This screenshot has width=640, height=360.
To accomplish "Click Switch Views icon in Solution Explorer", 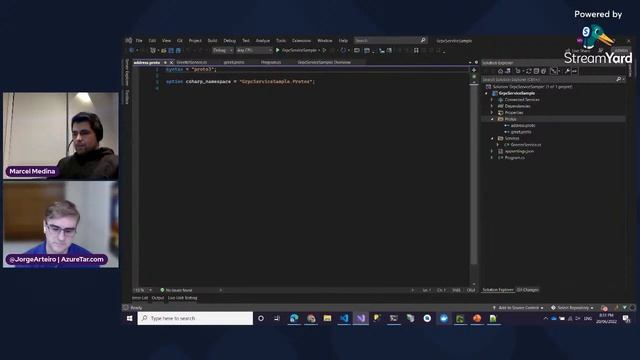I will (x=508, y=71).
